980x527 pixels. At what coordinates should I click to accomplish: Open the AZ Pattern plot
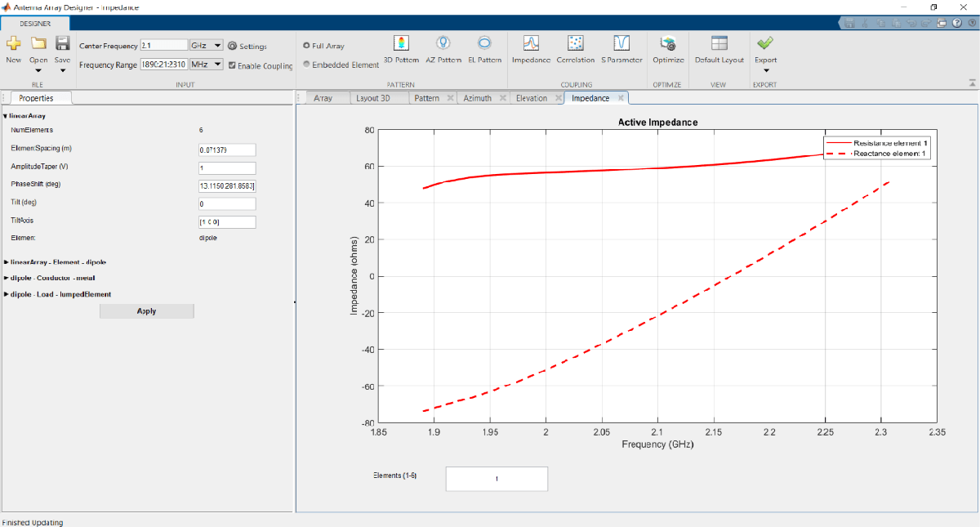(x=443, y=44)
